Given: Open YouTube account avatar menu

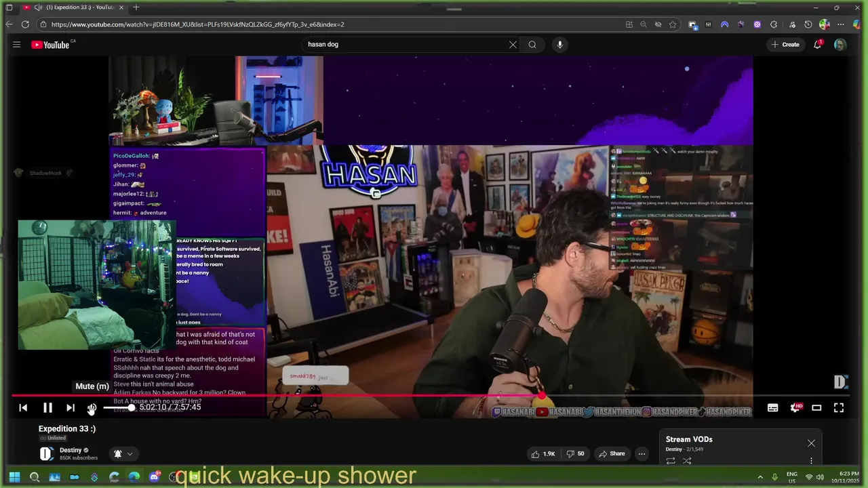Looking at the screenshot, I should [840, 45].
